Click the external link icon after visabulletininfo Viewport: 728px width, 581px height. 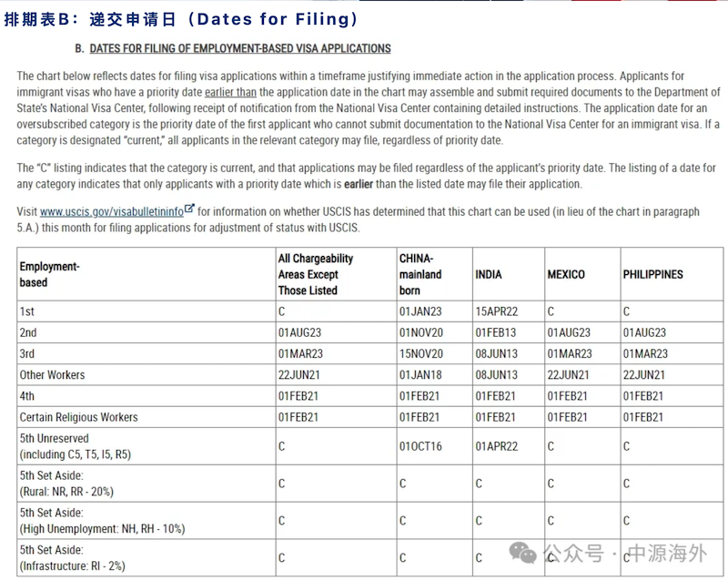coord(189,210)
